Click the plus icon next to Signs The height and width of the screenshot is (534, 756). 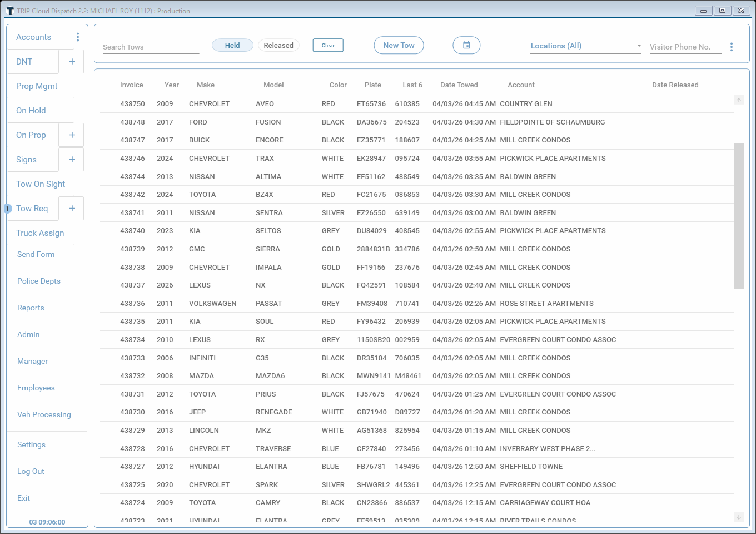[x=71, y=159]
